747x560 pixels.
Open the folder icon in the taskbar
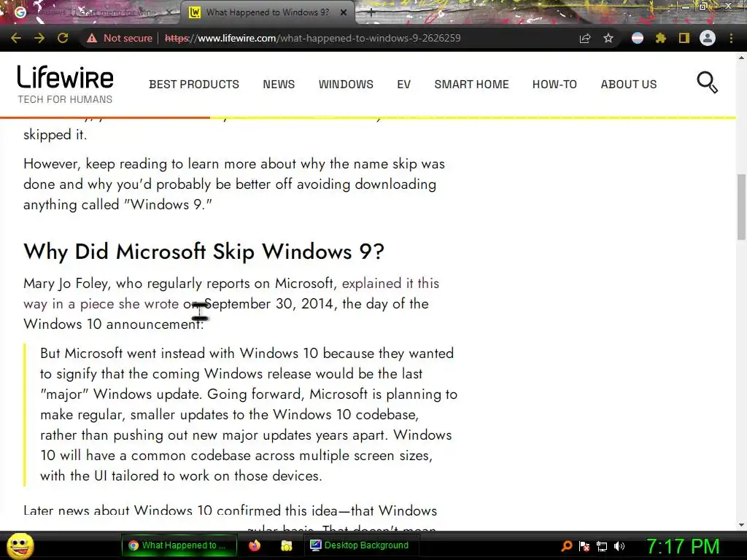point(286,545)
